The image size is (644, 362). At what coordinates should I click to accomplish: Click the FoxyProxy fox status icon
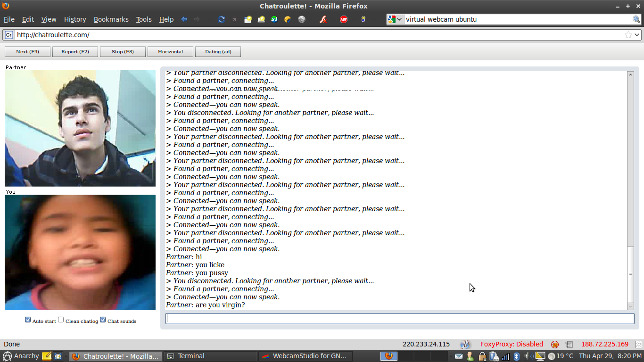[555, 345]
